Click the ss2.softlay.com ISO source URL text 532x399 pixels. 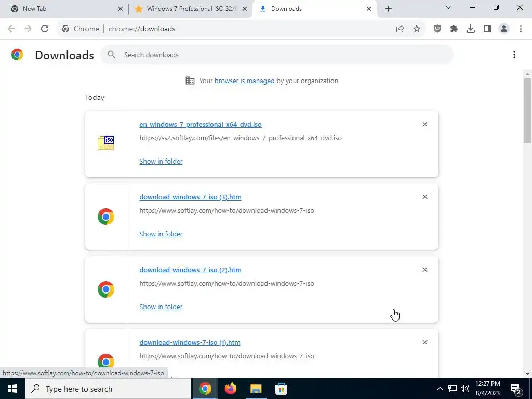tap(241, 138)
